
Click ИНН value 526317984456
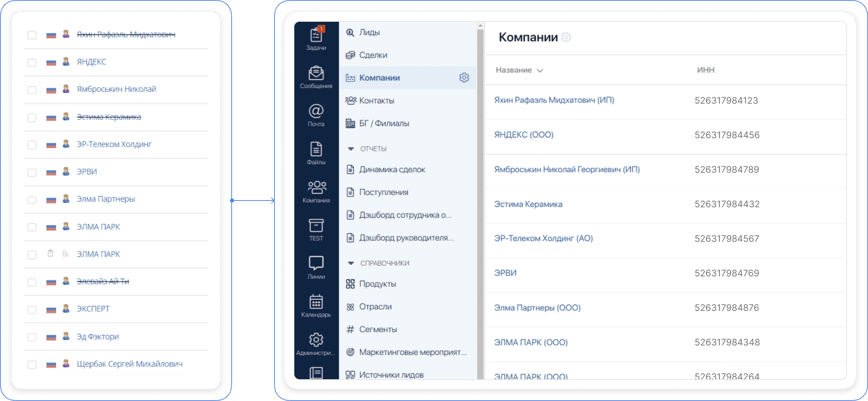tap(727, 135)
